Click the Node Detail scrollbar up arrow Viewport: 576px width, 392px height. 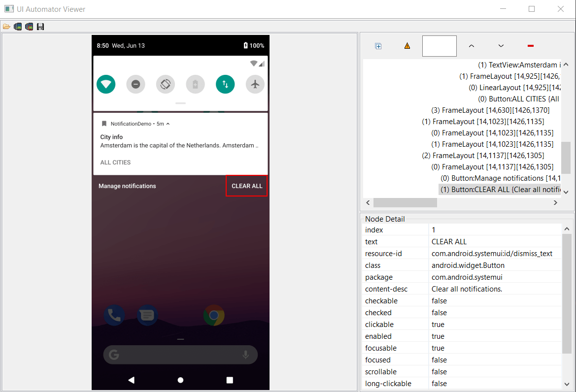[x=567, y=229]
